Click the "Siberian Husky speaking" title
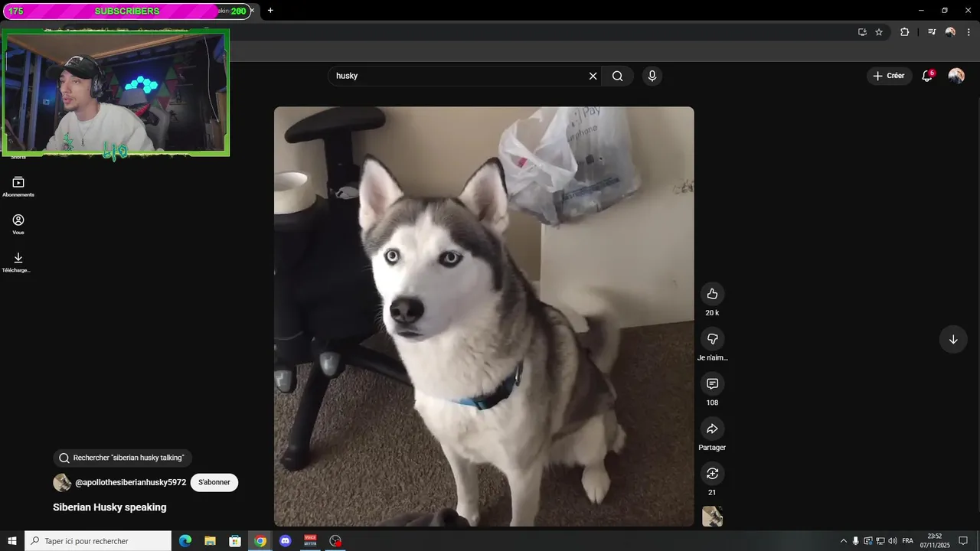 [109, 507]
